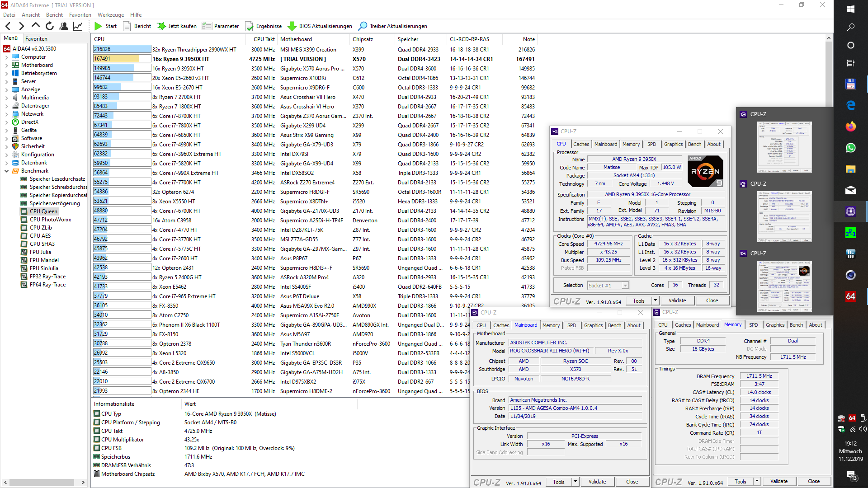
Task: Switch to the Favoriten tab
Action: (36, 39)
